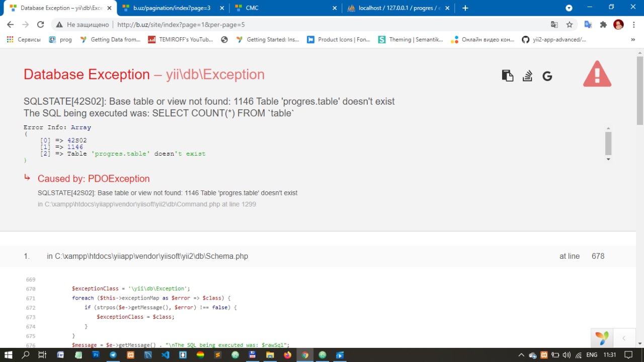Click the Yii logo debug toolbar button

tap(602, 338)
